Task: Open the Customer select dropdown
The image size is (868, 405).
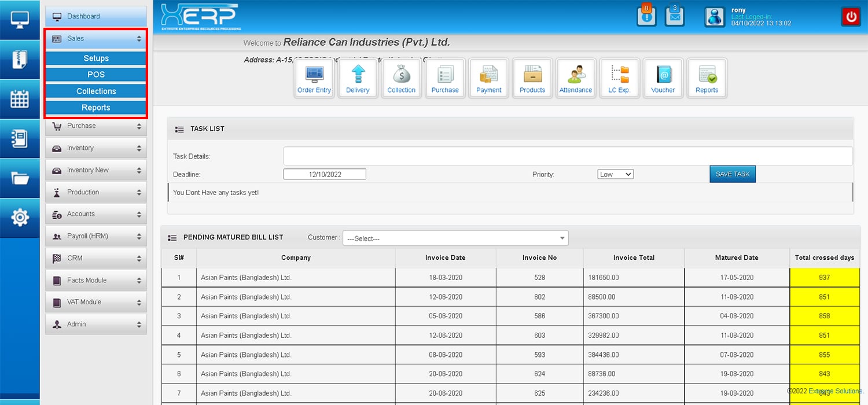Action: coord(455,238)
